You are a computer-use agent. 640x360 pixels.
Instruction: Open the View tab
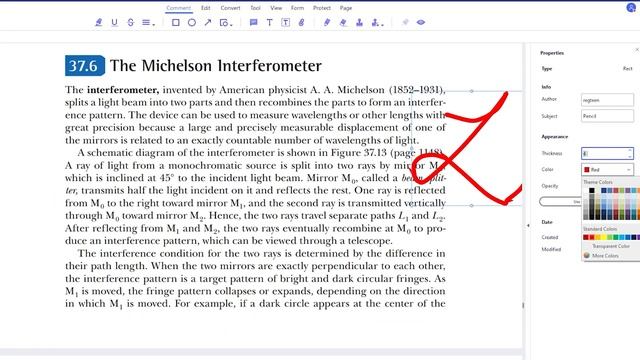tap(276, 8)
